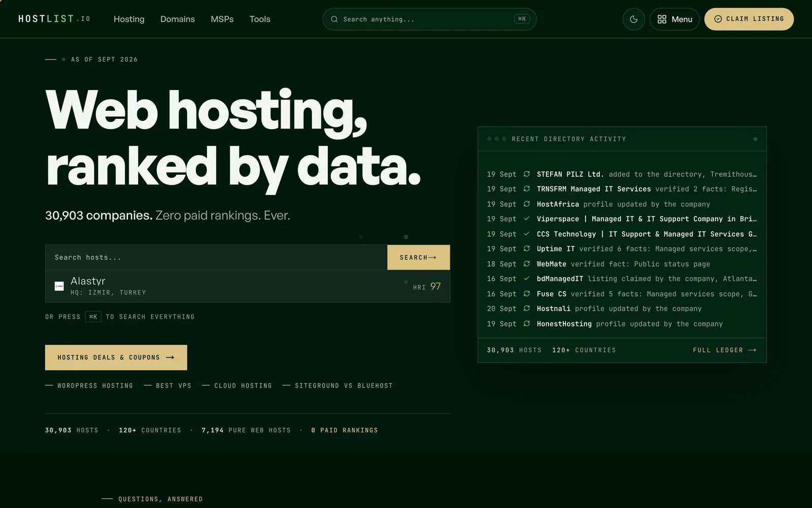Click refresh icon on Uptime IT row
Viewport: 812px width, 508px height.
[527, 249]
